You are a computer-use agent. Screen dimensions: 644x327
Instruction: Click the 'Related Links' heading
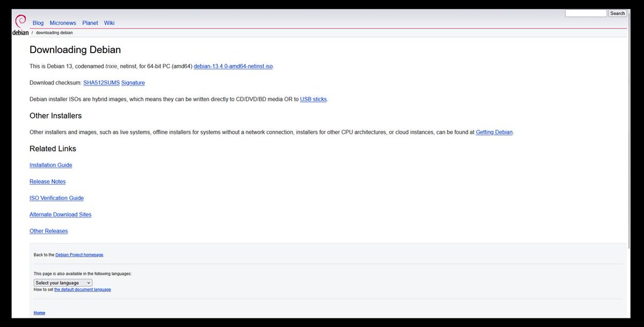click(53, 148)
